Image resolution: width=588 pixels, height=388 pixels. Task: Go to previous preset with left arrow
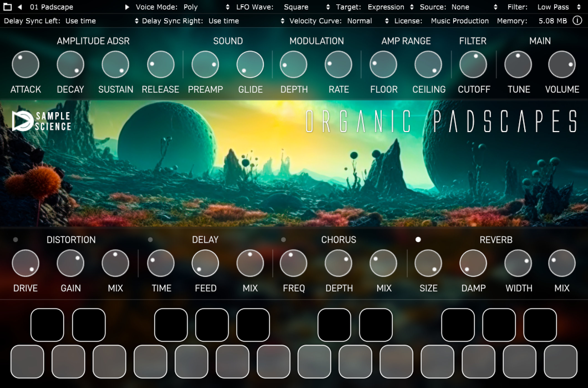(x=20, y=7)
